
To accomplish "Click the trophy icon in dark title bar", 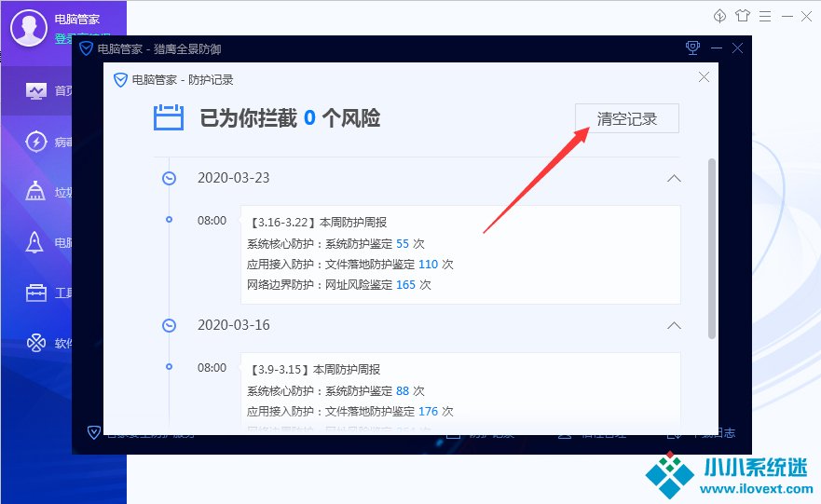I will tap(692, 48).
